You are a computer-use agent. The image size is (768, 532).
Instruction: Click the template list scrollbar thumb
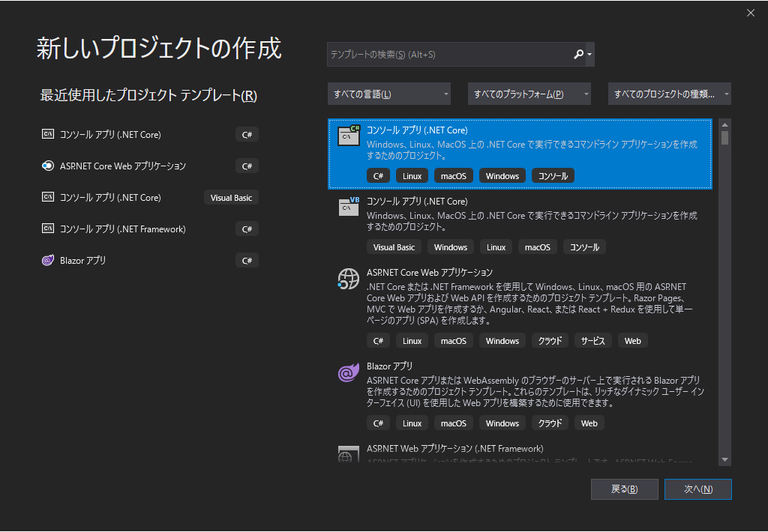click(725, 138)
